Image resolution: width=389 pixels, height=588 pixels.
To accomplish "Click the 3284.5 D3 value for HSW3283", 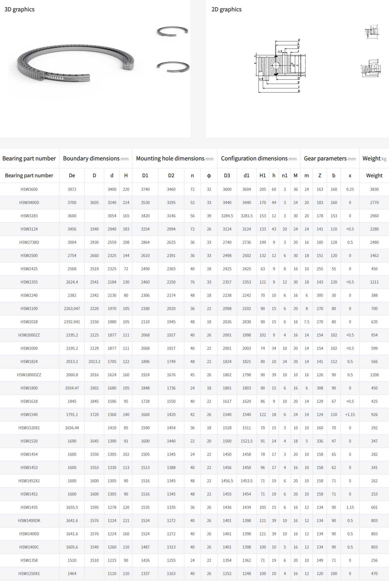I will pyautogui.click(x=227, y=216).
